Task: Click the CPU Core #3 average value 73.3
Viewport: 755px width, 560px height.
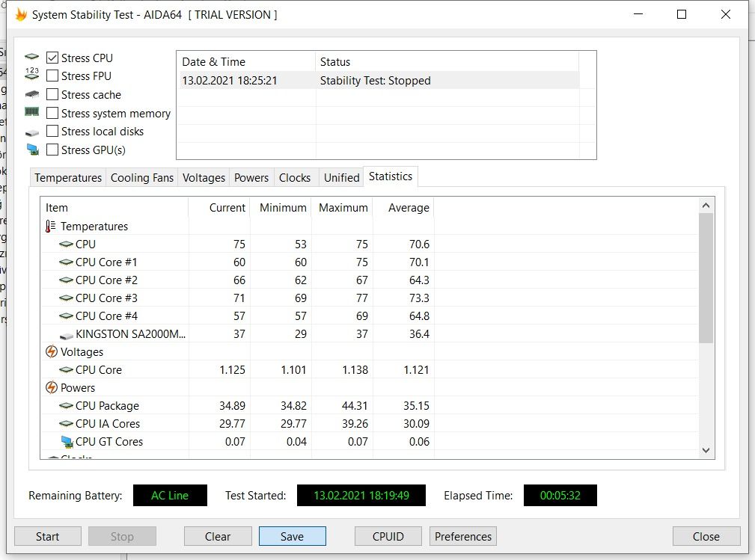Action: (419, 298)
